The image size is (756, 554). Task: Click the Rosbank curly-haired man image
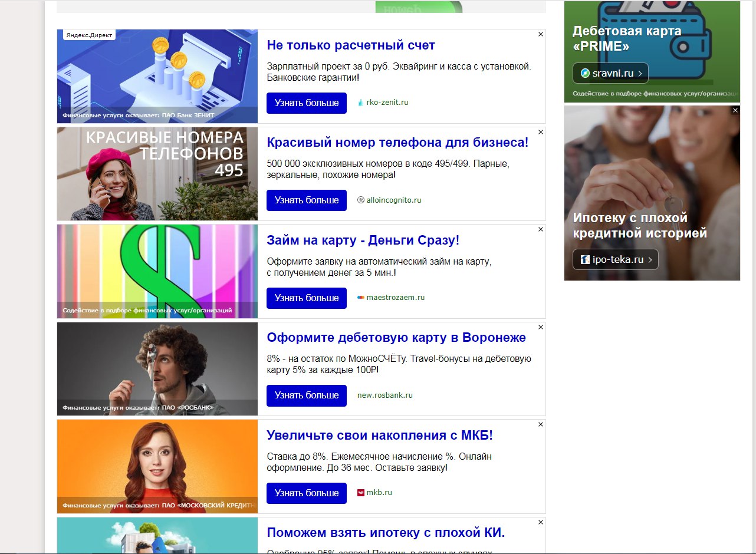coord(157,369)
